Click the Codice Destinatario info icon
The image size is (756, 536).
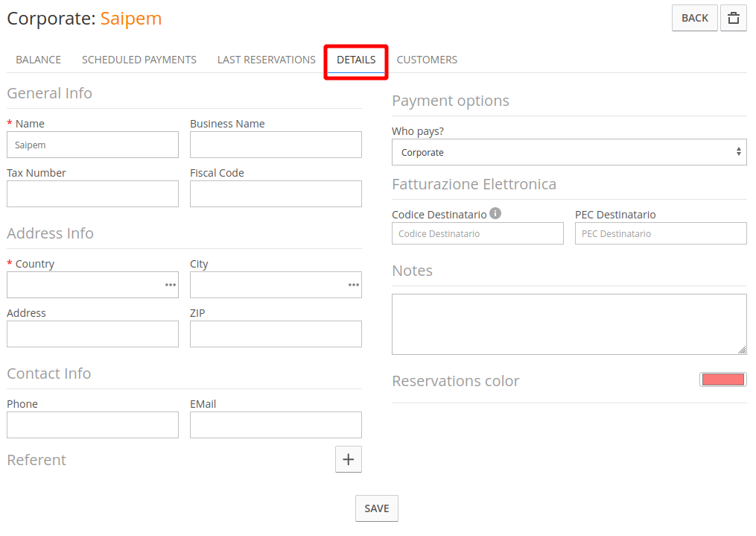(495, 213)
